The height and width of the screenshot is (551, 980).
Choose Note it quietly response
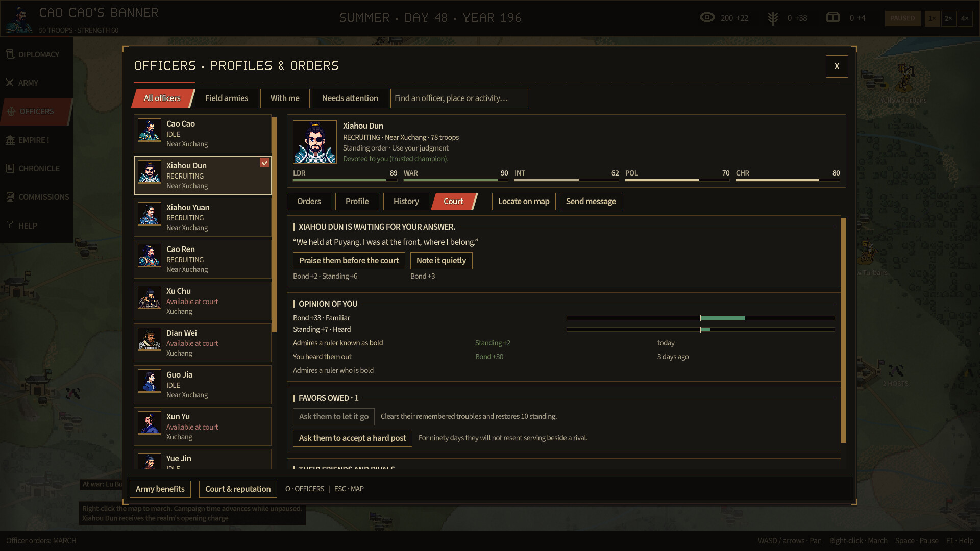(442, 261)
